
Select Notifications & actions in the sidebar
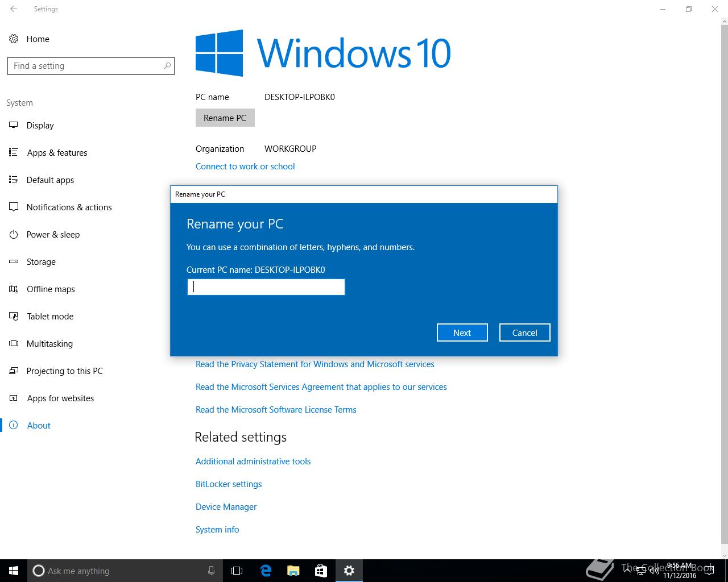click(x=69, y=207)
